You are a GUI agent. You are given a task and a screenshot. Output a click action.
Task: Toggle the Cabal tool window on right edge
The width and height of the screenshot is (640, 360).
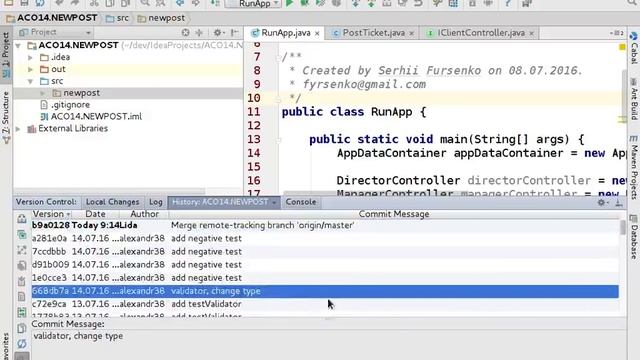click(x=633, y=48)
